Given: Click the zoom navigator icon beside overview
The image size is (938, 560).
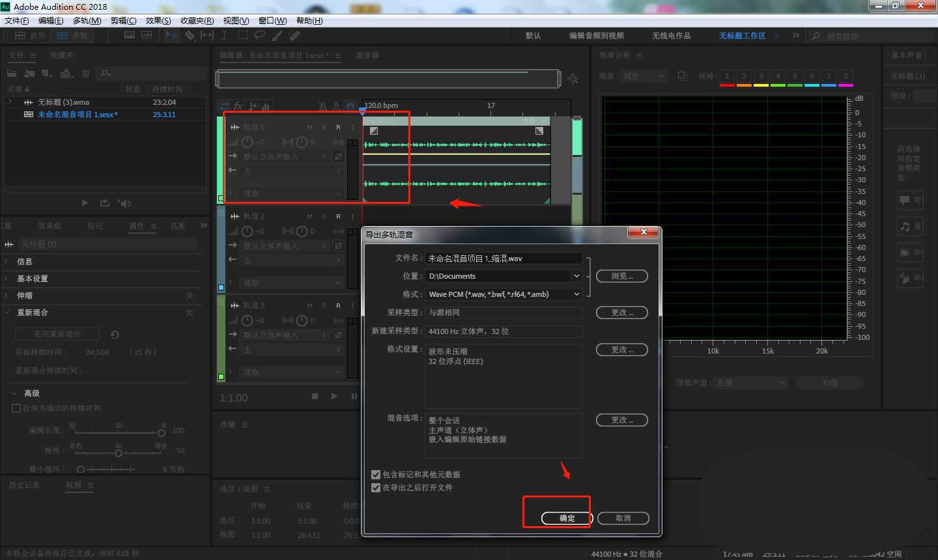Looking at the screenshot, I should [x=573, y=79].
